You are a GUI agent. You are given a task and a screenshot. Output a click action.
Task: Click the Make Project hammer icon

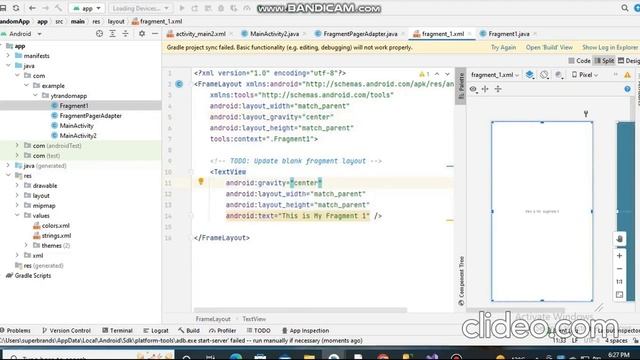[58, 8]
